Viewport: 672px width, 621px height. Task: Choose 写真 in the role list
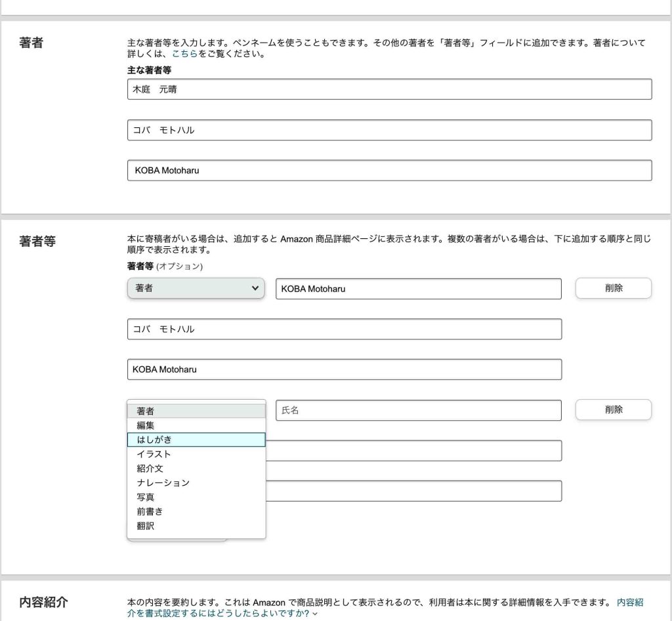tap(196, 497)
